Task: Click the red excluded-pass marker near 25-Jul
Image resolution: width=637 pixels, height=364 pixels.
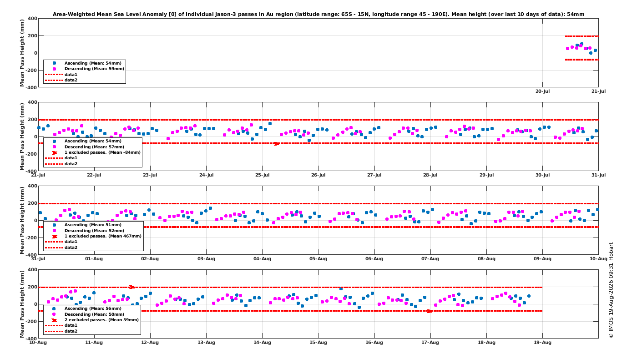Action: (x=276, y=144)
